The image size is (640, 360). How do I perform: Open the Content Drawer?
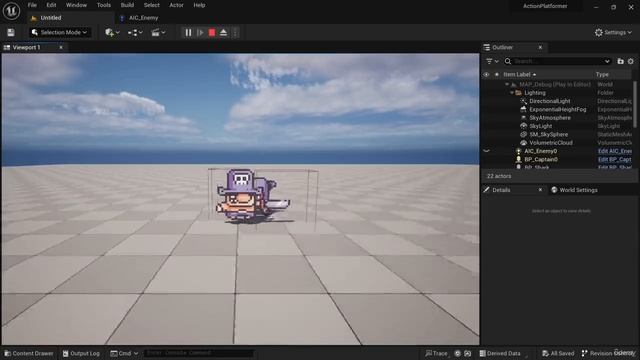29,353
